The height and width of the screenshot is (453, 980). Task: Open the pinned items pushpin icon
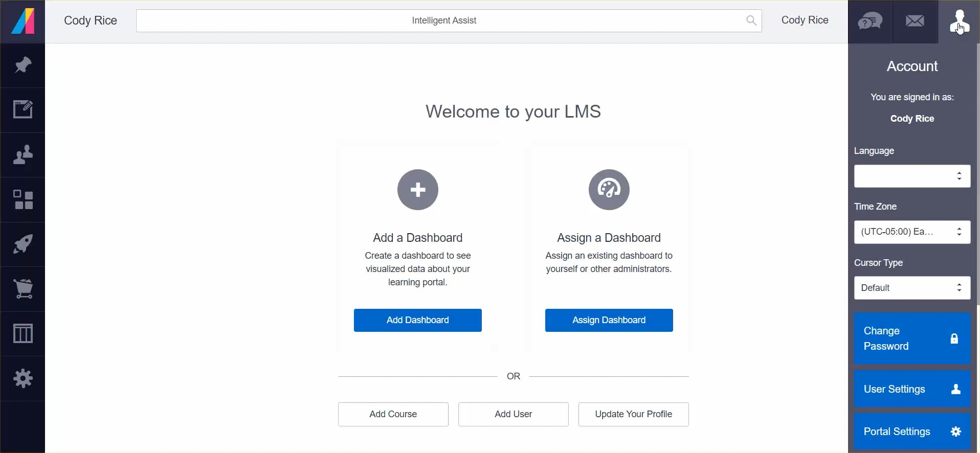(x=23, y=65)
